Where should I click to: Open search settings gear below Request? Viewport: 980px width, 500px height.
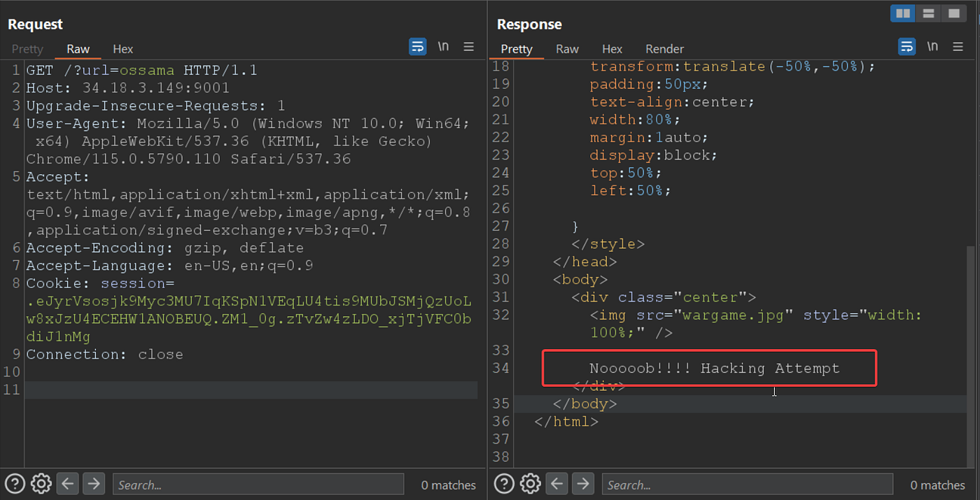point(41,483)
